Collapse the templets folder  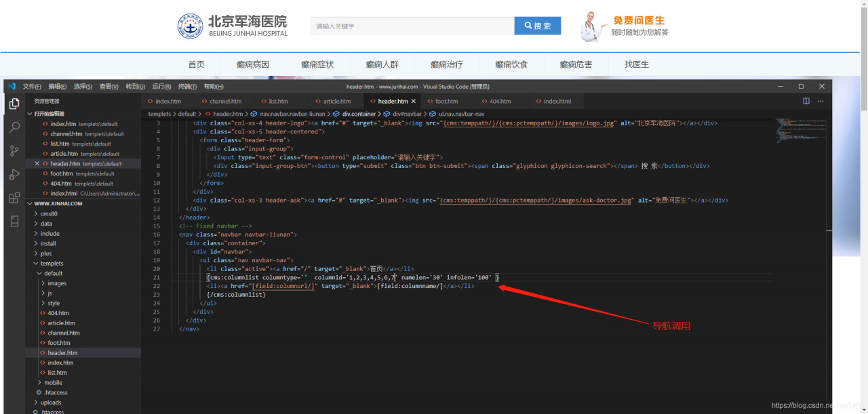pyautogui.click(x=52, y=264)
